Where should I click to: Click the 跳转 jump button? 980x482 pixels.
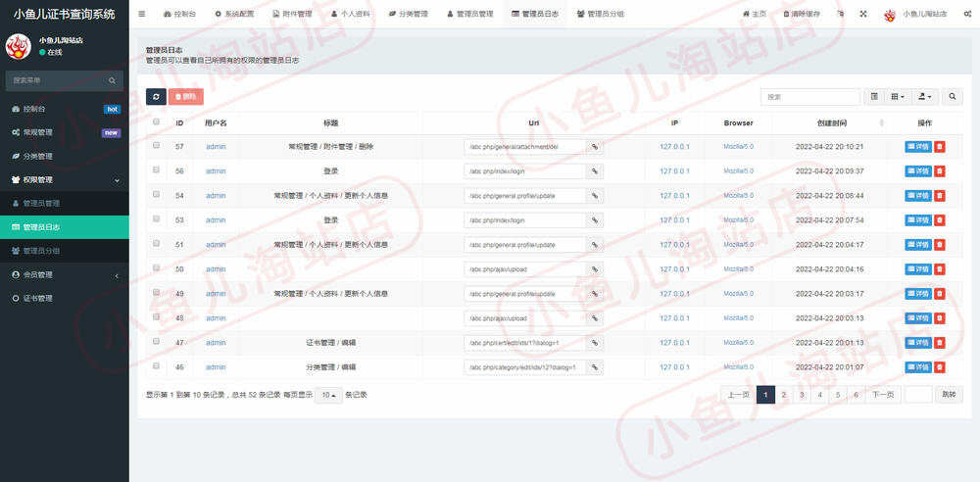[949, 395]
